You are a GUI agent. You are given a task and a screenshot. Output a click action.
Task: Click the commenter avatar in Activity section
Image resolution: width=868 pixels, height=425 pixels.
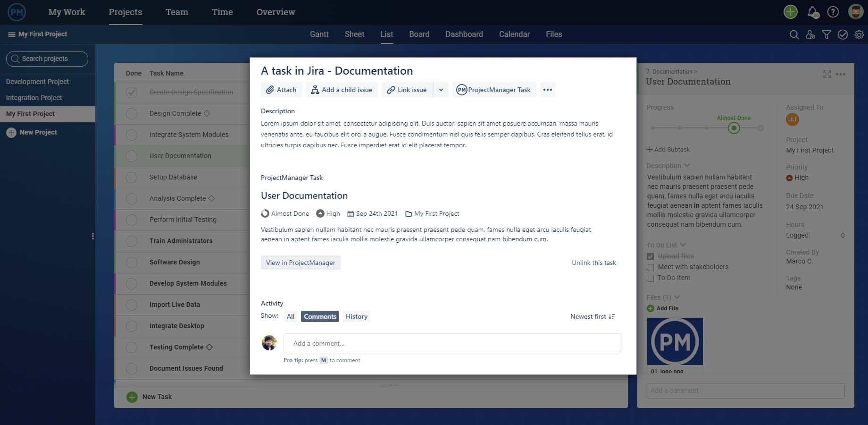(x=269, y=343)
